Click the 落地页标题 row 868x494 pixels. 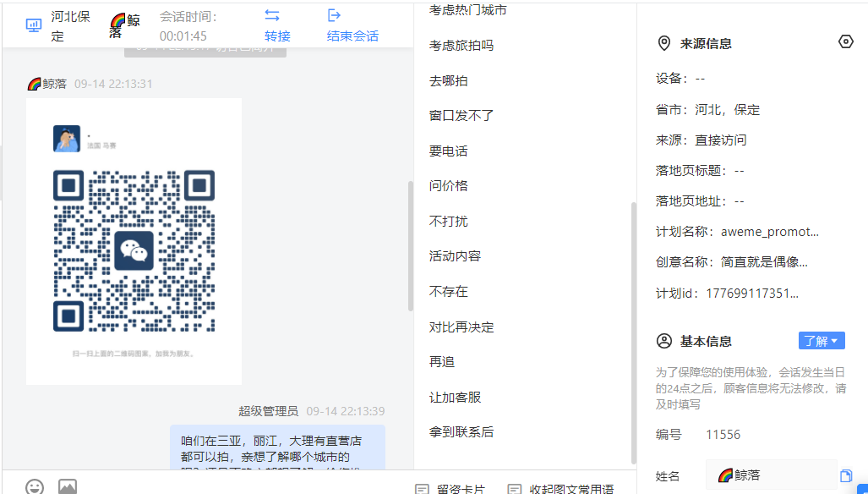pos(700,171)
